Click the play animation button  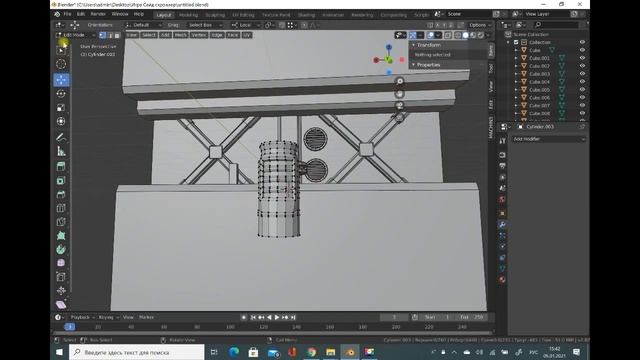[x=277, y=317]
